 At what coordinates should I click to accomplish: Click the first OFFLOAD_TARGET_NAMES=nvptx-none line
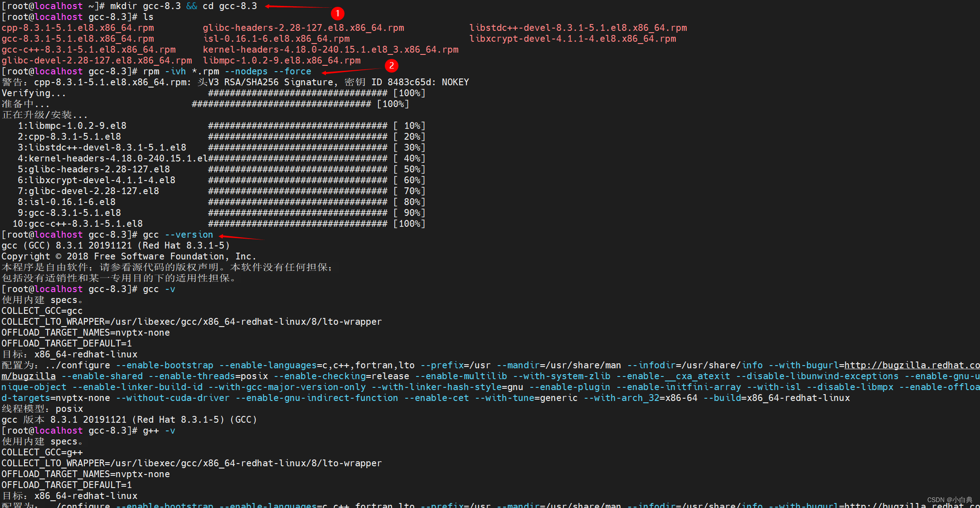[86, 332]
